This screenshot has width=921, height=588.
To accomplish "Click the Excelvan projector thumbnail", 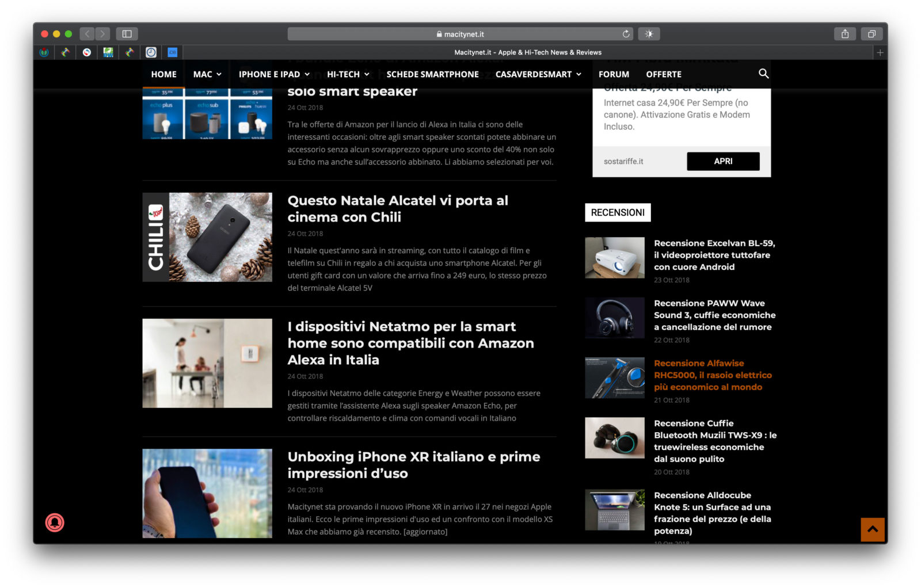I will click(x=615, y=258).
